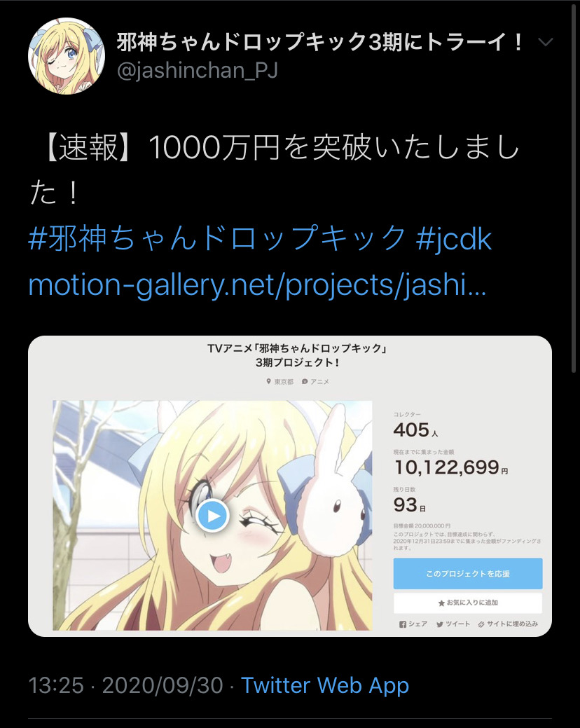Open the #jcdk hashtag
Screen dimensions: 580x728
point(454,239)
